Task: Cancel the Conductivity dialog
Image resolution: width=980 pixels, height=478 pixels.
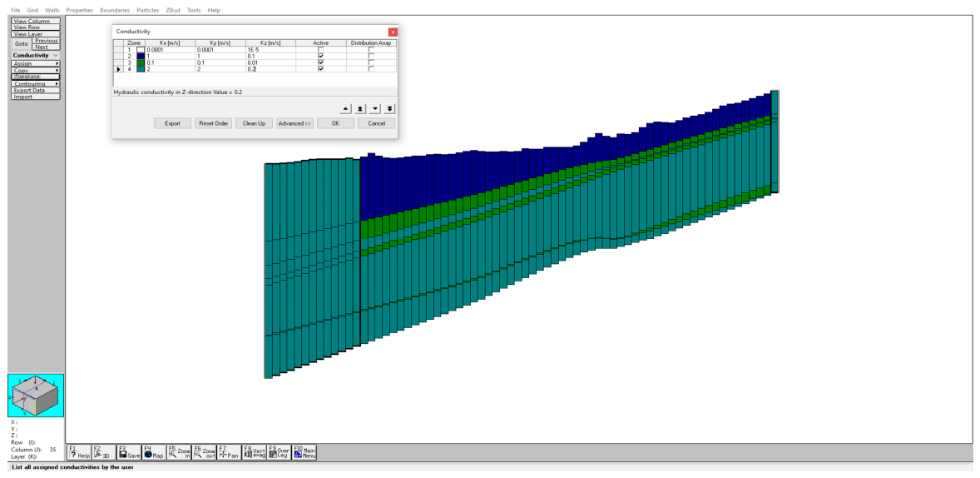Action: click(376, 123)
